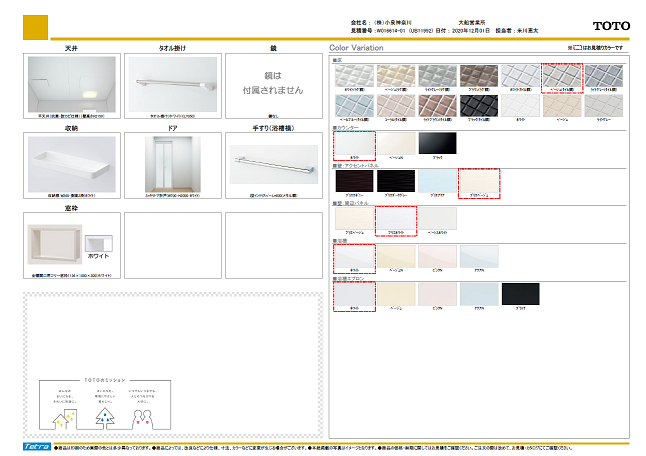Click the mirror not included notice box

point(273,85)
